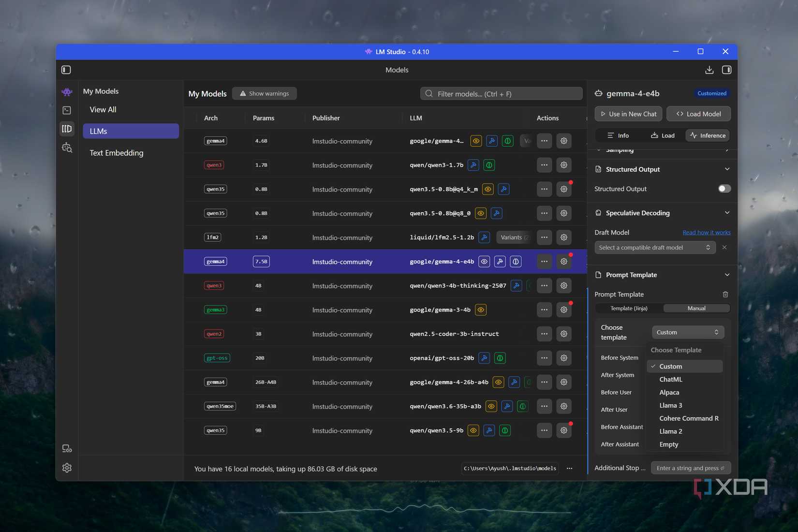The width and height of the screenshot is (798, 532).
Task: Open the Chat robot icon in sidebar
Action: click(x=67, y=91)
